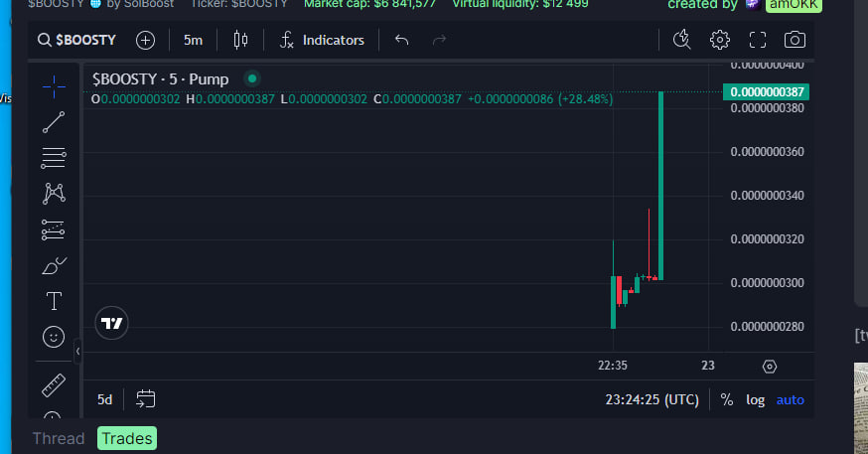The height and width of the screenshot is (454, 868).
Task: Open the time axis settings hexagon icon
Action: click(x=770, y=366)
